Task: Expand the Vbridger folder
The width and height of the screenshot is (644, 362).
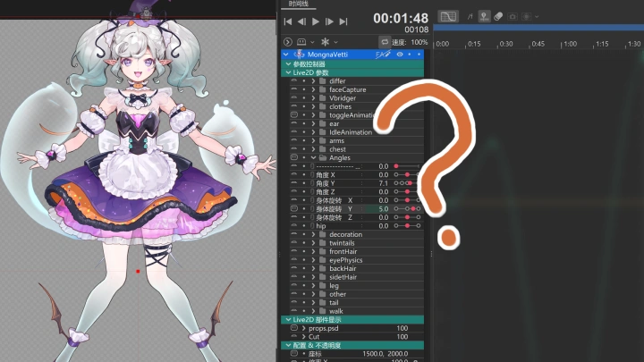Action: [313, 98]
